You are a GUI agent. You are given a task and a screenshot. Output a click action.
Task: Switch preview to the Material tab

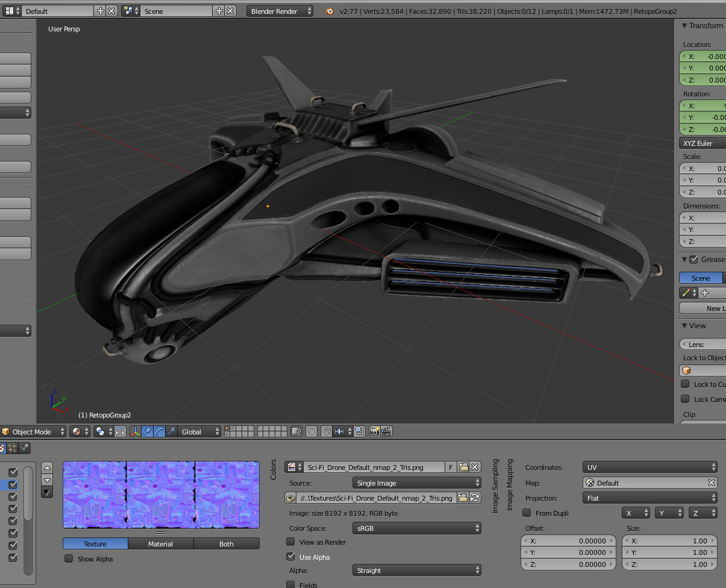(x=160, y=543)
